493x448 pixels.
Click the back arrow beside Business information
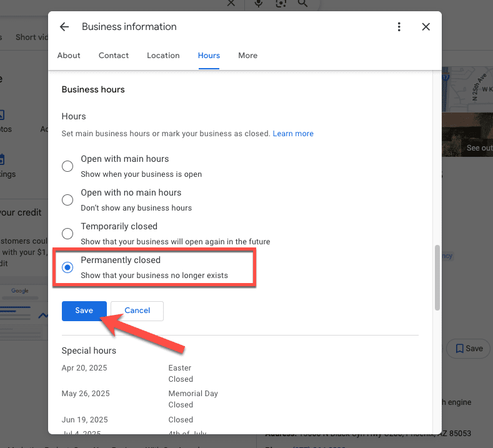[x=64, y=27]
